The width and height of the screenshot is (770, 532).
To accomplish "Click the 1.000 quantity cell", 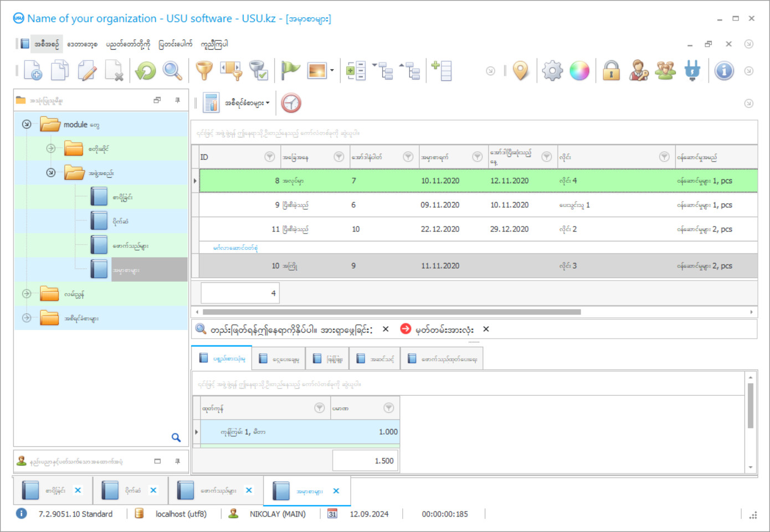I will [365, 432].
